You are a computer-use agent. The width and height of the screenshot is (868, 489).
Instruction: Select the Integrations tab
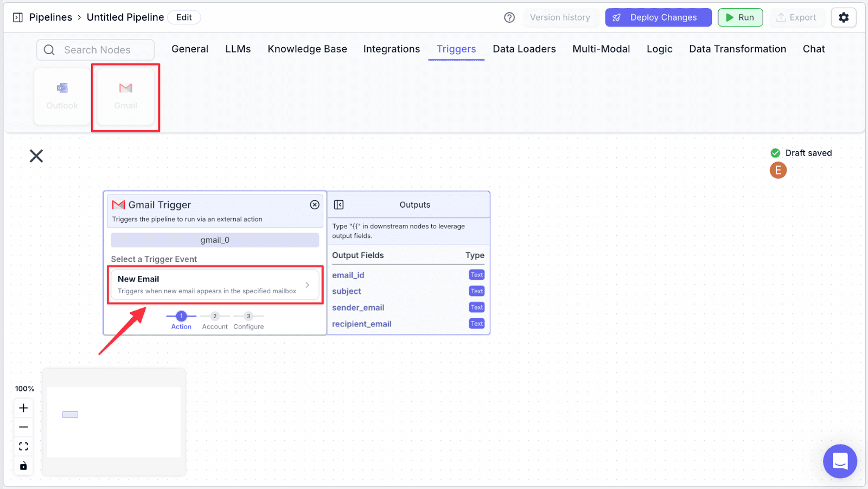pyautogui.click(x=392, y=49)
